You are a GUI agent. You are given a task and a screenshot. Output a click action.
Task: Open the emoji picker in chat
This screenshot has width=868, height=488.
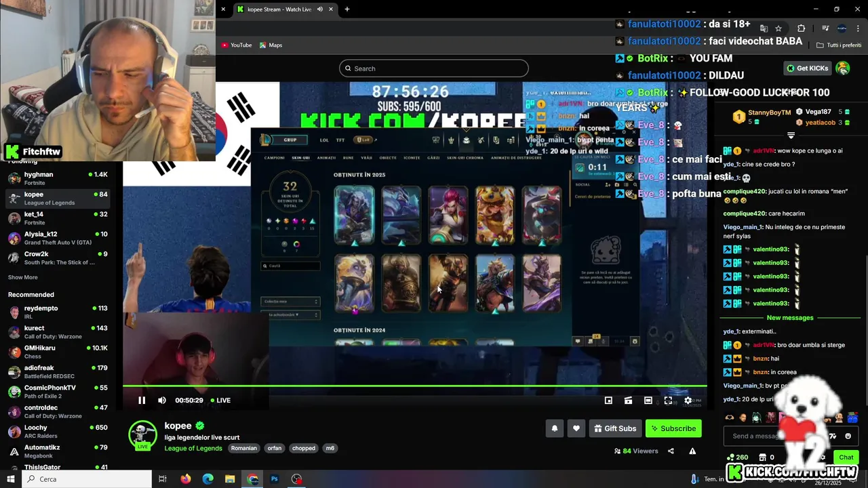click(848, 436)
